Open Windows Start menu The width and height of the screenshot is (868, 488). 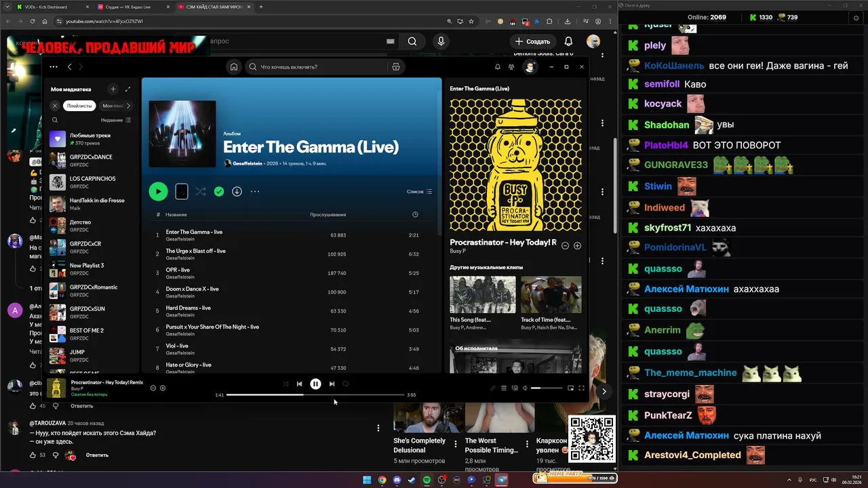[367, 480]
